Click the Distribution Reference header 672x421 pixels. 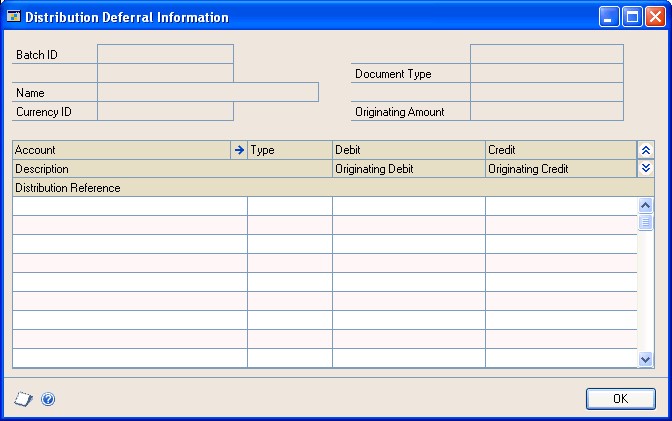[x=333, y=188]
